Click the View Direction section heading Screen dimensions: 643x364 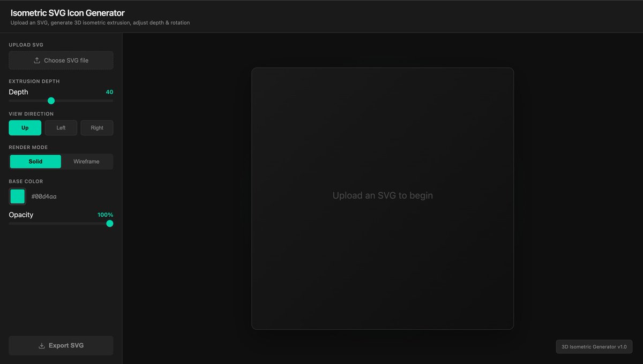click(x=31, y=114)
